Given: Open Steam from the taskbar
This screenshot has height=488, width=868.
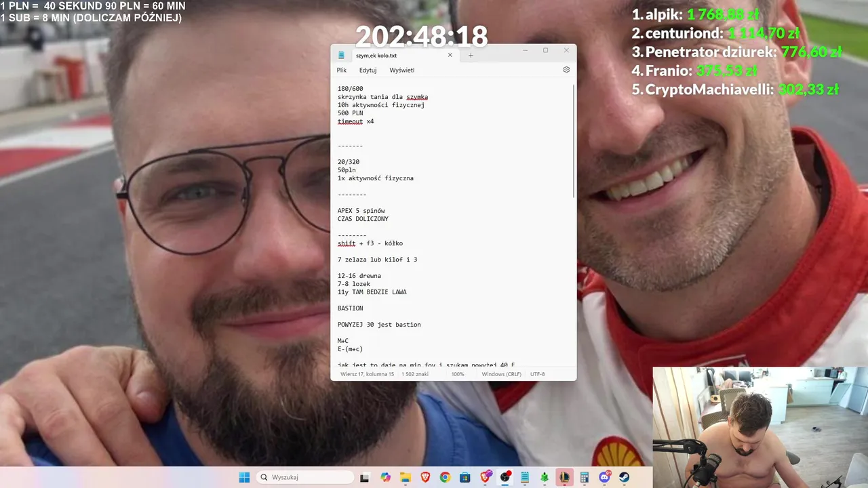Looking at the screenshot, I should (x=625, y=478).
